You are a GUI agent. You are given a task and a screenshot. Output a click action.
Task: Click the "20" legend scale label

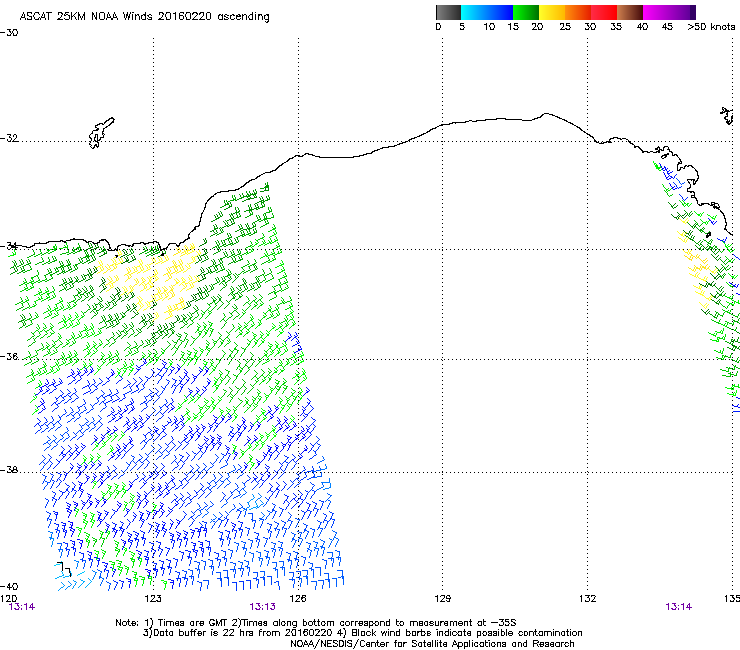coord(537,27)
